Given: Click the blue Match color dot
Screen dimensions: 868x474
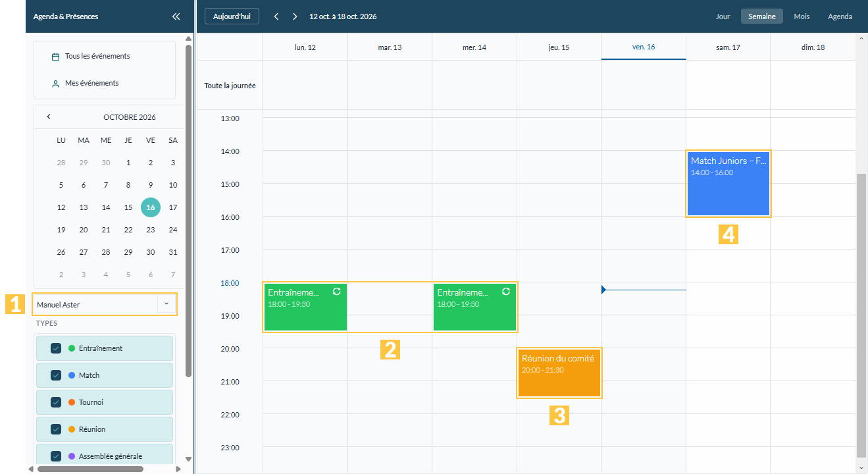Looking at the screenshot, I should click(72, 375).
